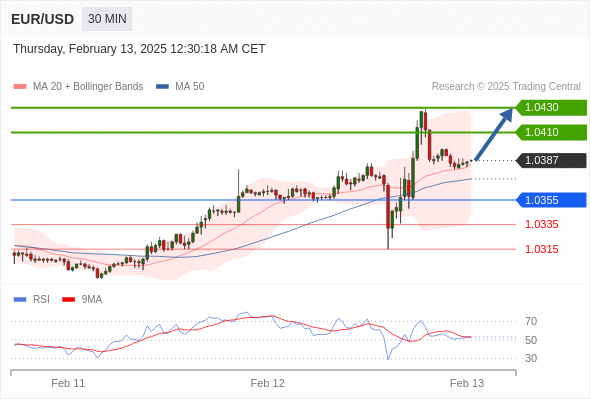Click the 1.0410 green resistance price tag

click(x=551, y=132)
